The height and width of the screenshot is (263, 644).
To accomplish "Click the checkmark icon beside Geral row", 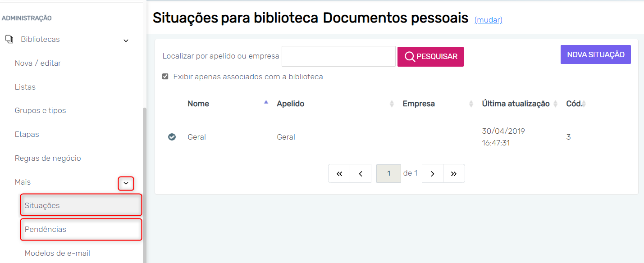I will click(x=172, y=137).
